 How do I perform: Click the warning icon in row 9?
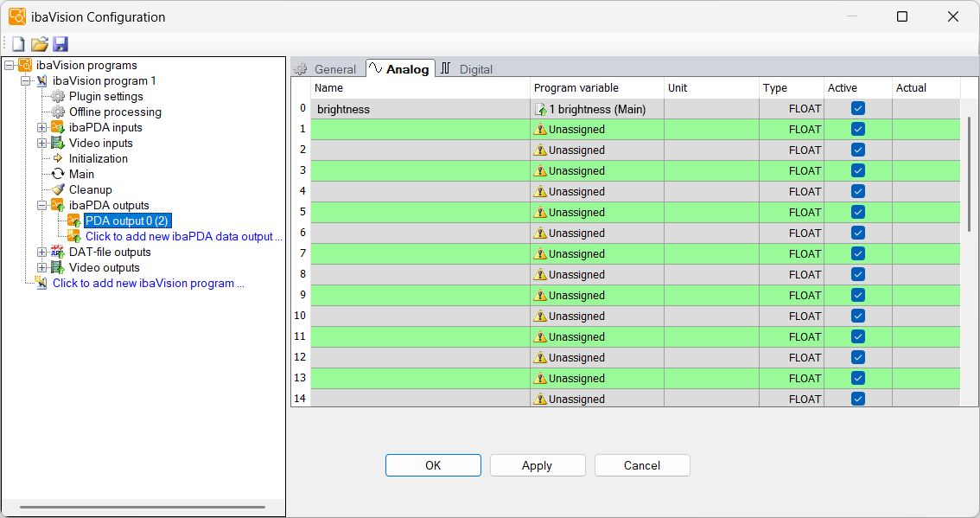click(x=540, y=295)
